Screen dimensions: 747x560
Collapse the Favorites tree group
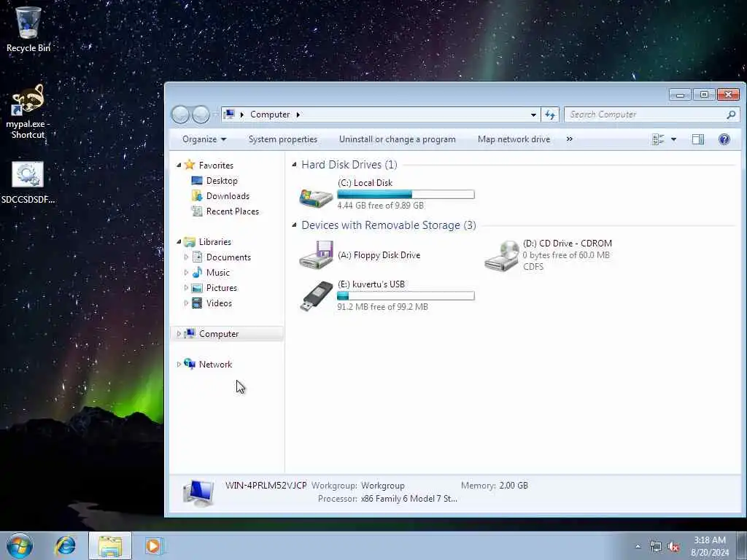point(179,166)
